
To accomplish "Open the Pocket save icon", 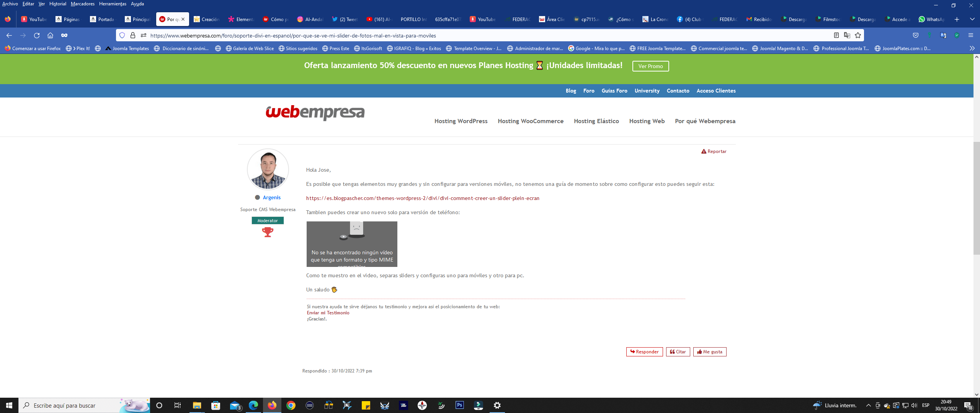I will coord(916,35).
